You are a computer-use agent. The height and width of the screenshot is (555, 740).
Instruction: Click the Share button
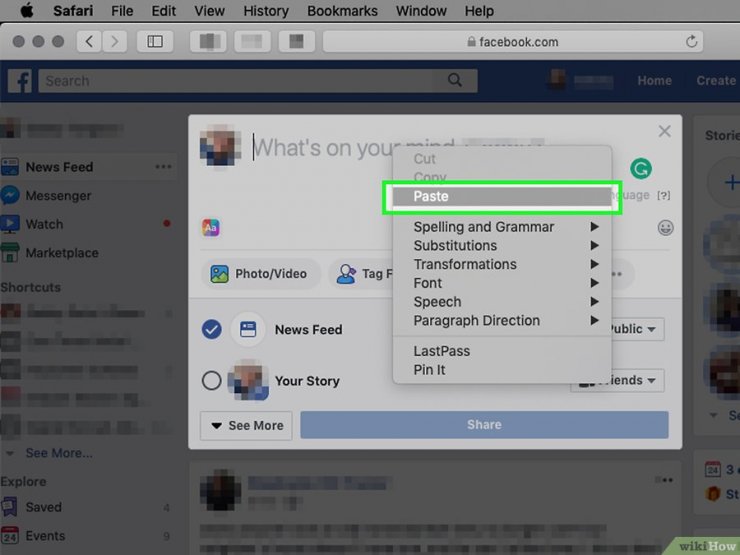[x=484, y=425]
